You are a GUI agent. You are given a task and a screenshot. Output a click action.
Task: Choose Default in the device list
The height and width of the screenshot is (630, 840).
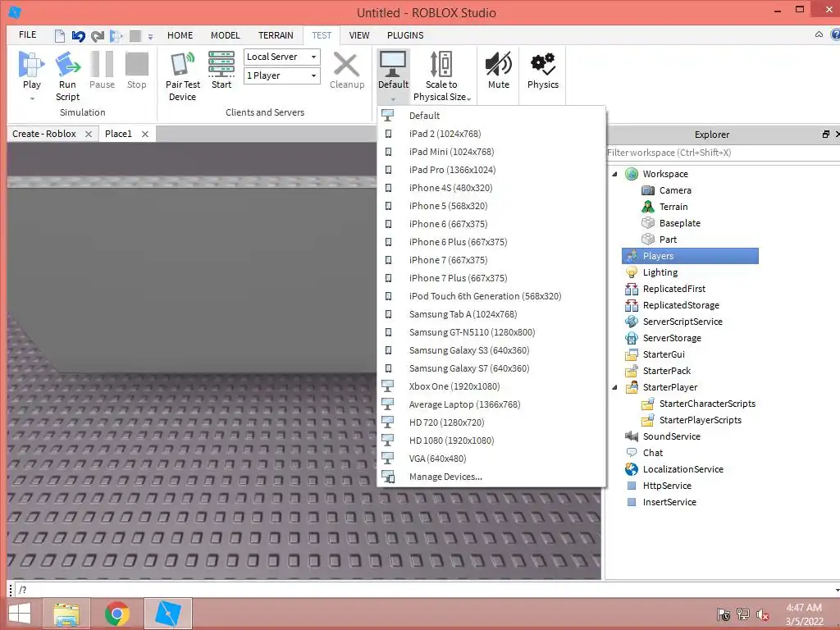tap(491, 116)
